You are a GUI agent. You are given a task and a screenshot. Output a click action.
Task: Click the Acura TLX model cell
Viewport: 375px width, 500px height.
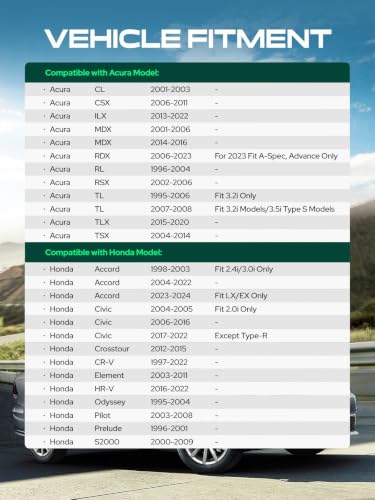[102, 222]
